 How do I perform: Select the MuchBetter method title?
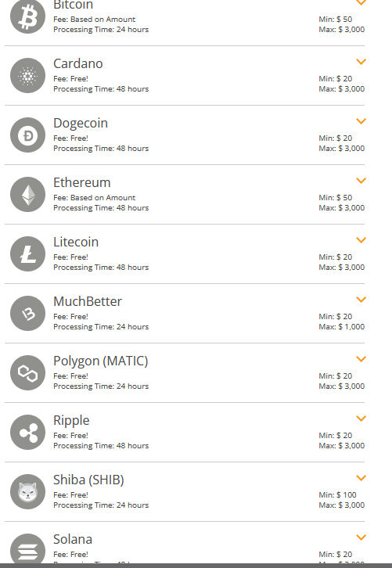[x=88, y=301]
